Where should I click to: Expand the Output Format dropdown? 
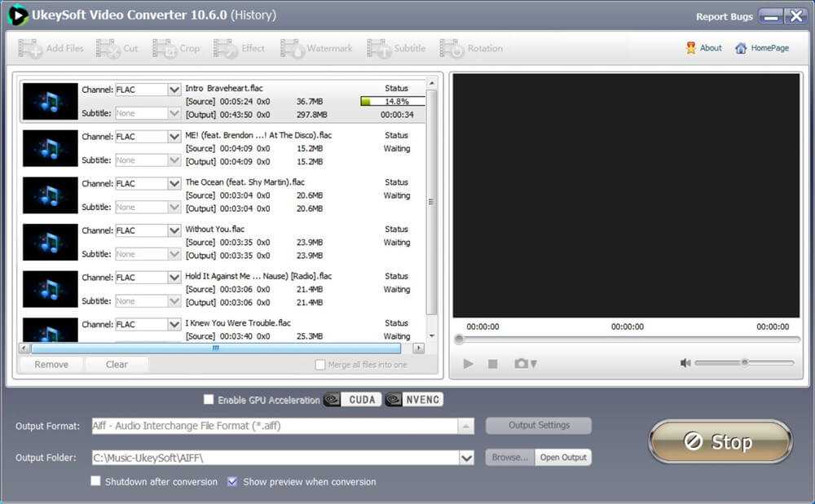(x=466, y=426)
